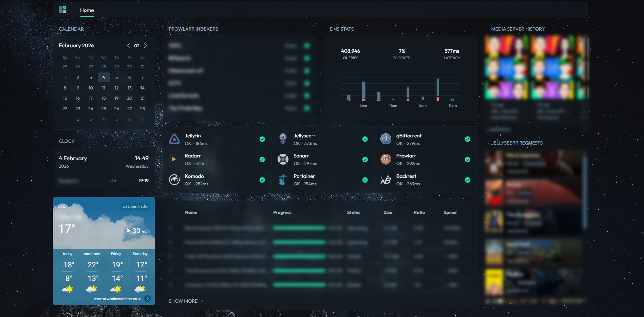Open the Portainer service icon
The width and height of the screenshot is (644, 317).
283,179
